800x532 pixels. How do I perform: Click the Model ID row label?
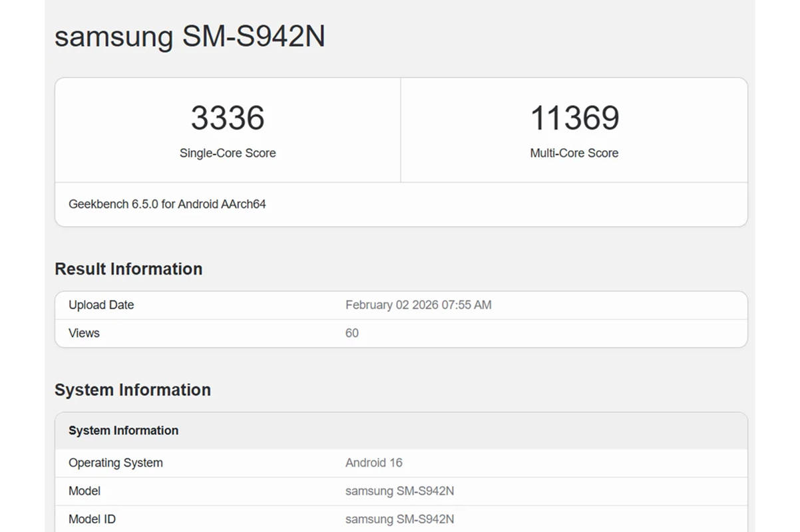pos(92,519)
